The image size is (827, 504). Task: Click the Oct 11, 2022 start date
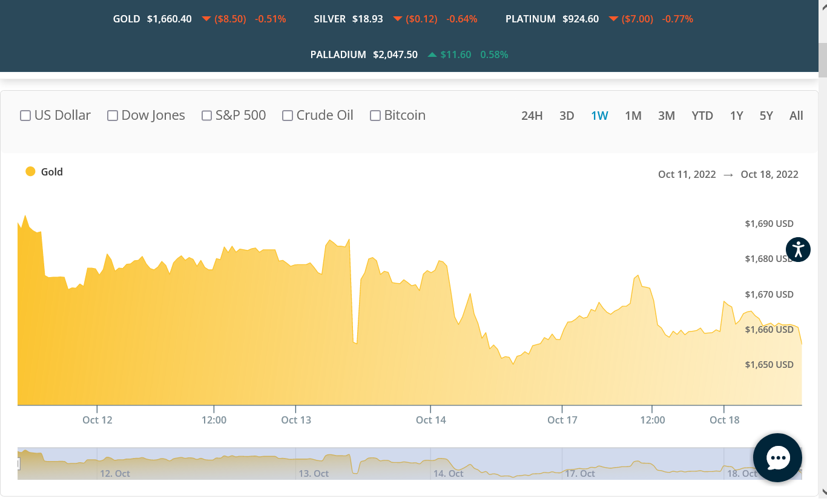(x=687, y=174)
